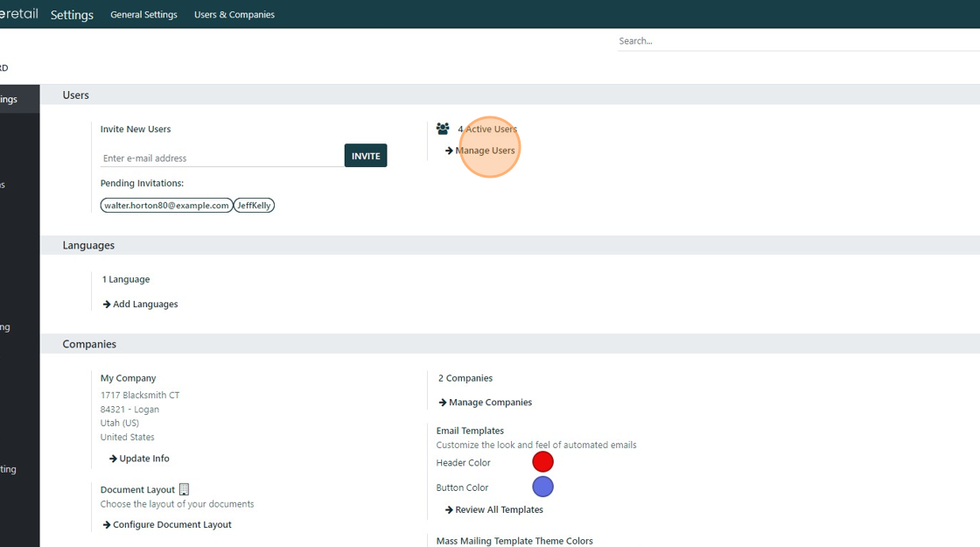Click the 'My Company' name
The height and width of the screenshot is (547, 980).
[x=128, y=378]
